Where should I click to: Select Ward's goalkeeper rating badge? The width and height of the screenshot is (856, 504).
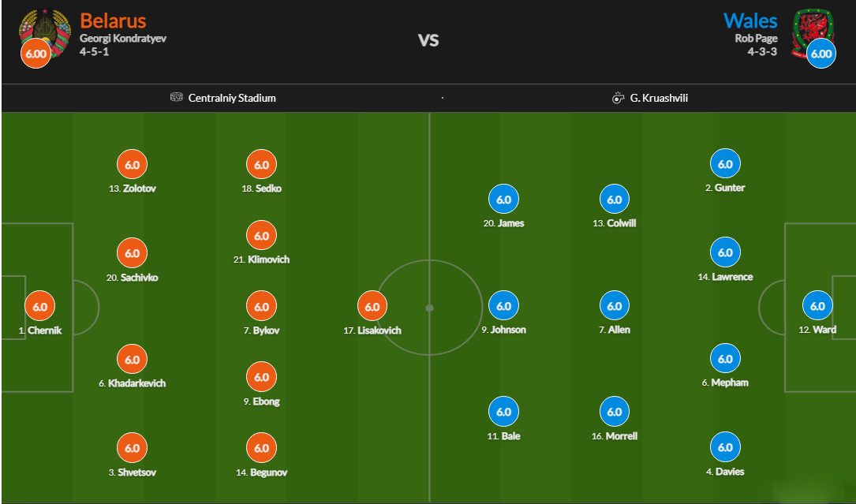click(x=817, y=306)
